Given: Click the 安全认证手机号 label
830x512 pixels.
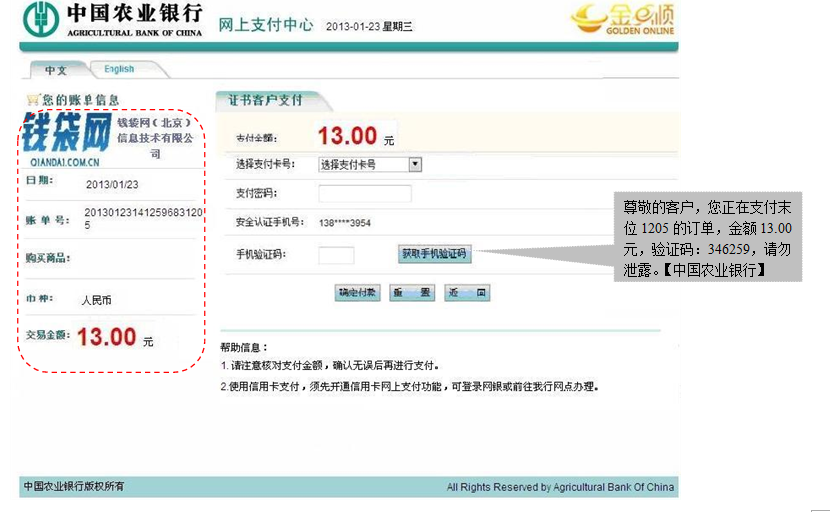Looking at the screenshot, I should click(x=270, y=222).
